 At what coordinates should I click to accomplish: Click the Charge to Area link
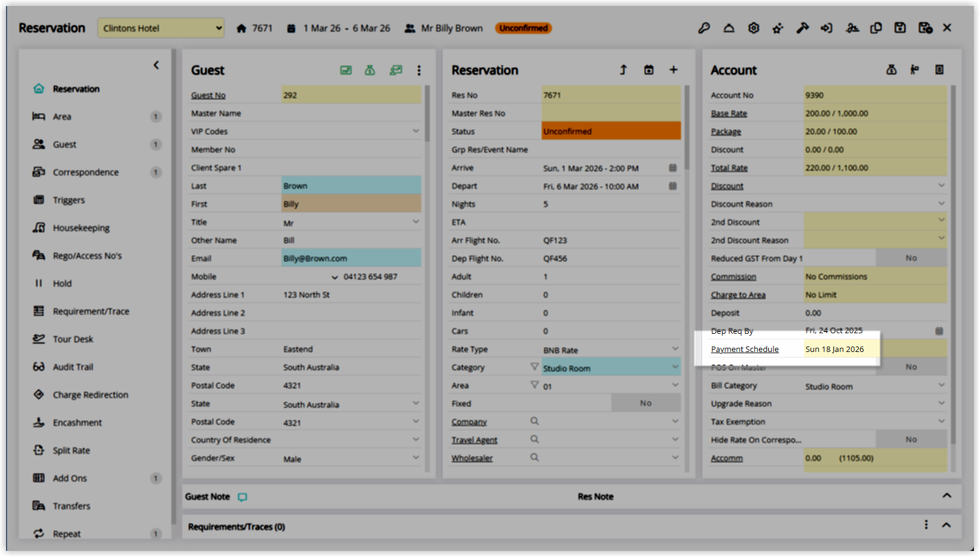(738, 295)
